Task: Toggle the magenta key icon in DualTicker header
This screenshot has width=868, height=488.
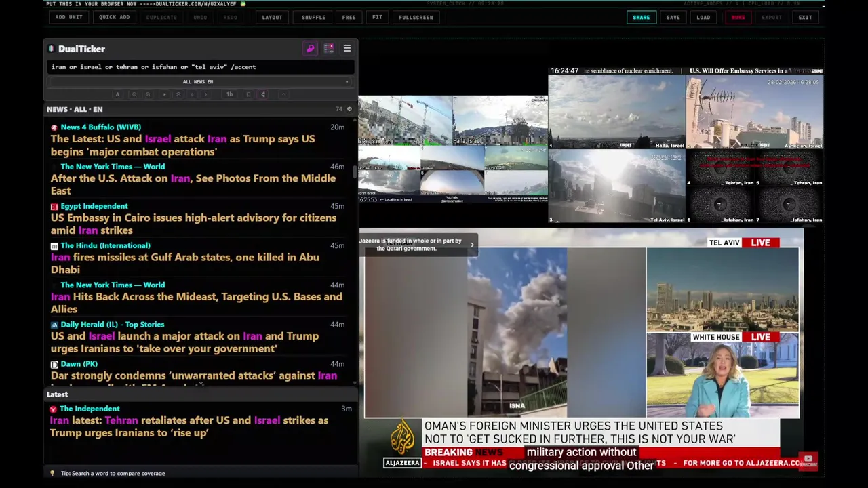Action: 310,49
